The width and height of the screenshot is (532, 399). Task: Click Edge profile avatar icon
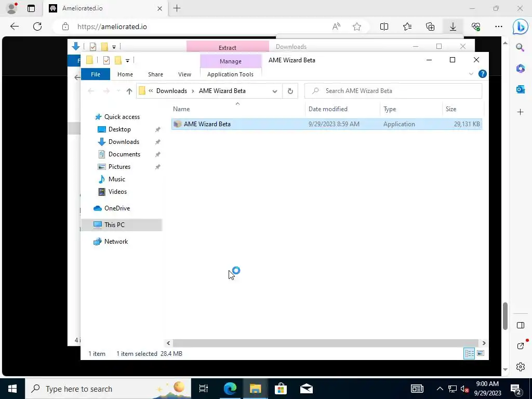click(12, 8)
